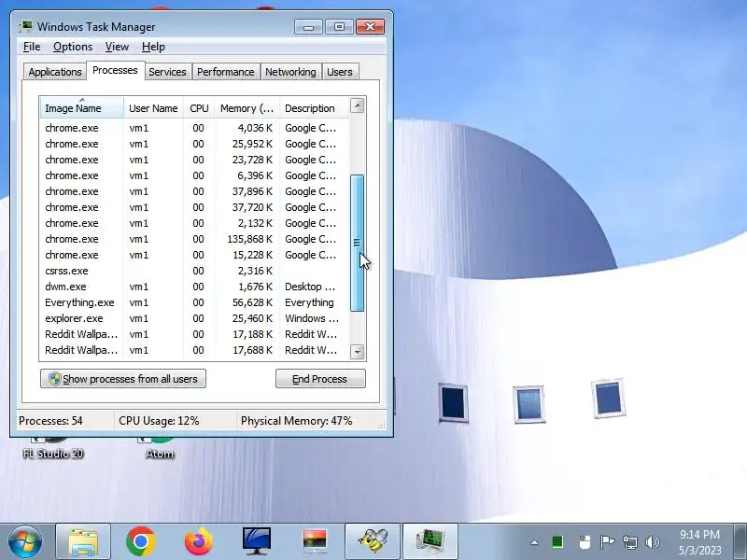Switch to the Applications tab

click(55, 72)
